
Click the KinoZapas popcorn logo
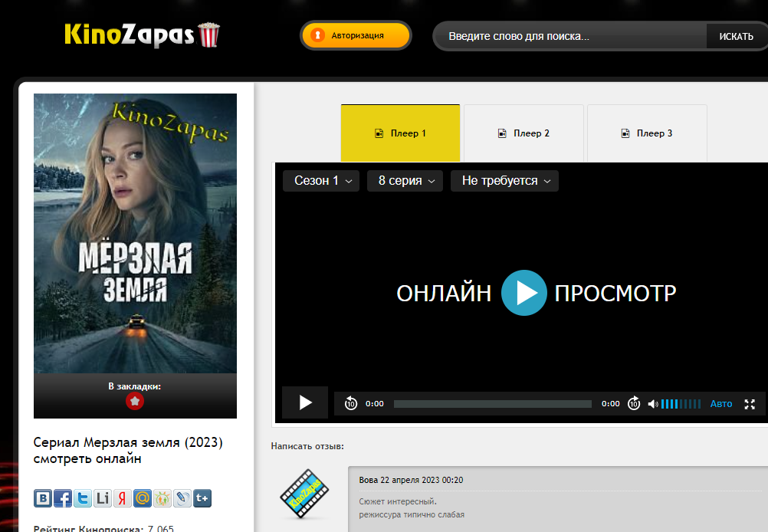142,35
